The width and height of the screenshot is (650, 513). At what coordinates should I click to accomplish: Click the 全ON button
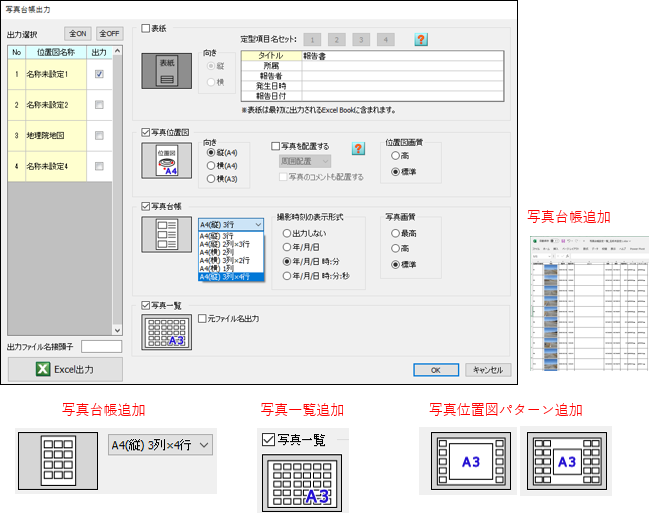pos(78,34)
